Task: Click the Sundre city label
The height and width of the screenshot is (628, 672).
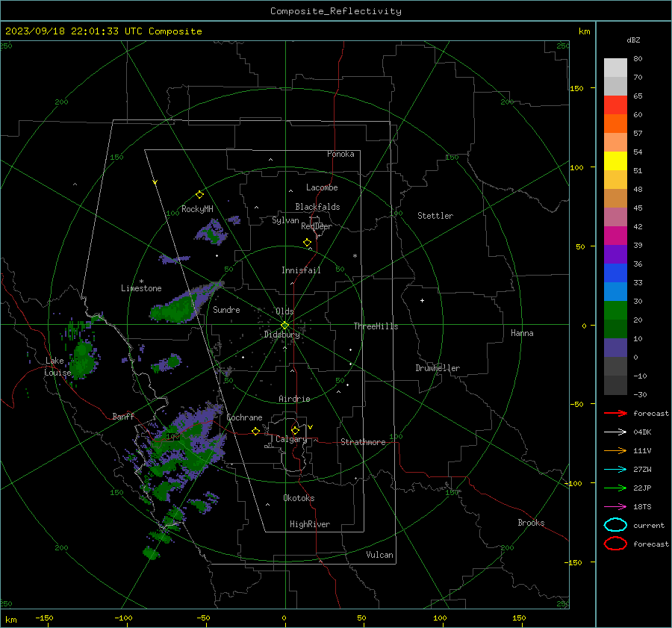Action: pyautogui.click(x=226, y=310)
